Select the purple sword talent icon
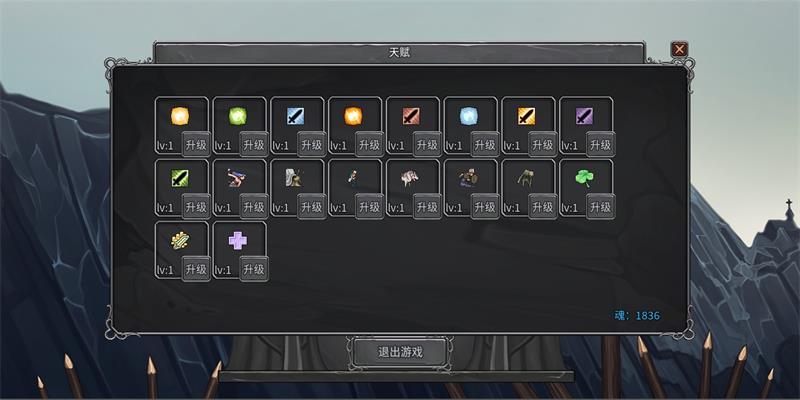 (x=584, y=116)
